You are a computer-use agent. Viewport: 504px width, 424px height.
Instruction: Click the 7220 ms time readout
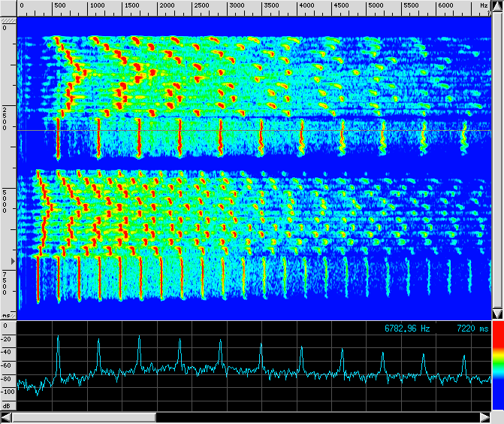pos(472,329)
